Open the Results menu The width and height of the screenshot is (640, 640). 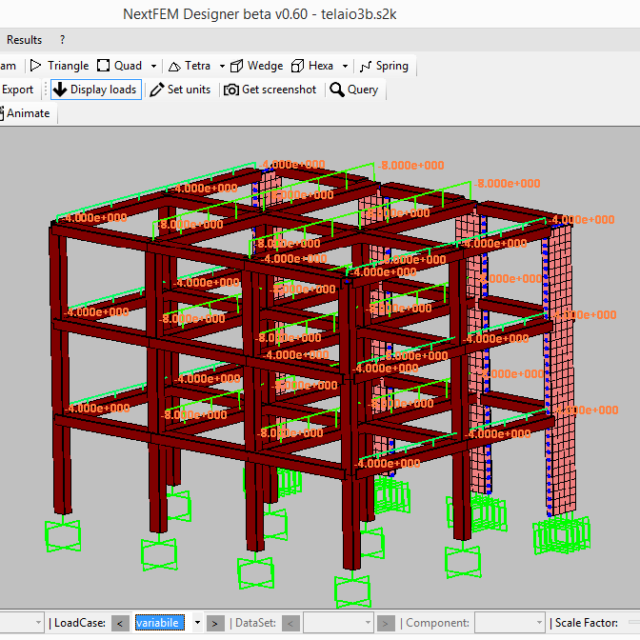[x=24, y=40]
